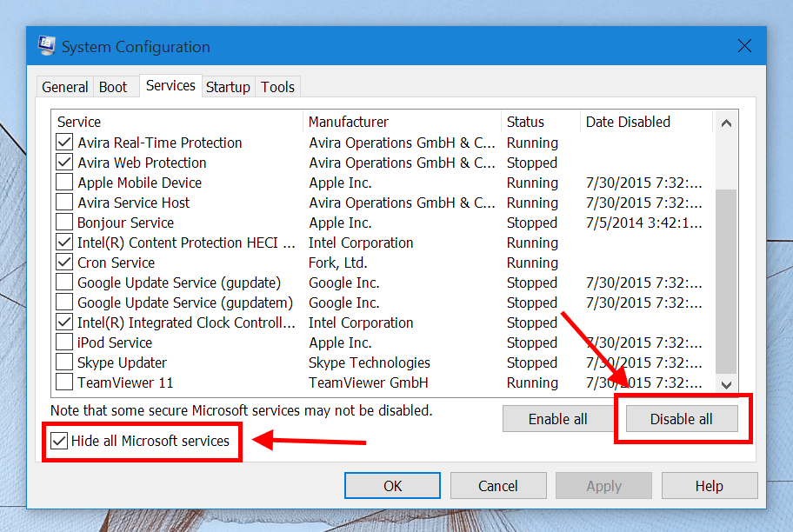This screenshot has height=532, width=793.
Task: Select the Skype Technologies manufacturer cell
Action: (x=370, y=362)
